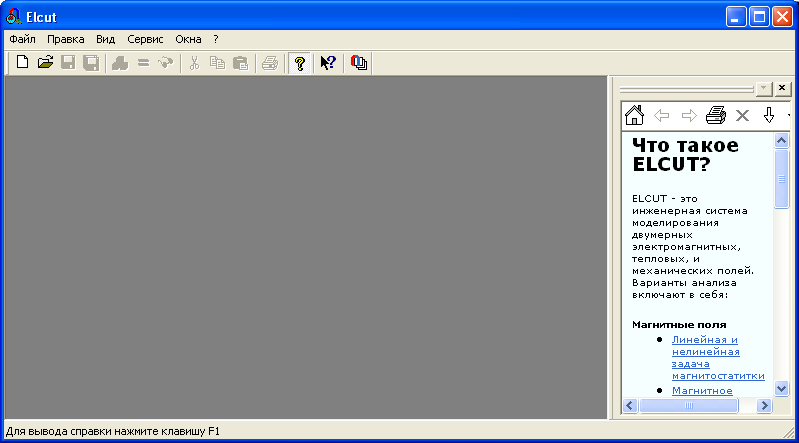Follow the Магнитное link

(702, 390)
